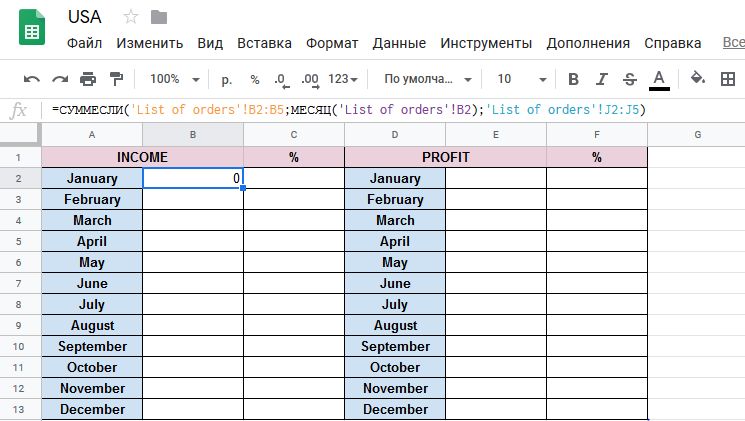Open the font size 10 dropdown
The width and height of the screenshot is (745, 421).
(521, 79)
